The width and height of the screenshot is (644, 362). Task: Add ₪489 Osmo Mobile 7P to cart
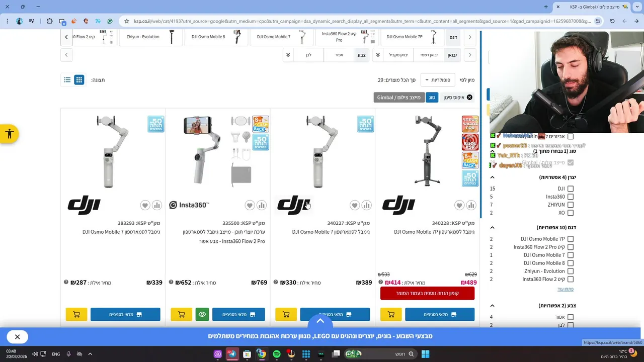click(391, 314)
